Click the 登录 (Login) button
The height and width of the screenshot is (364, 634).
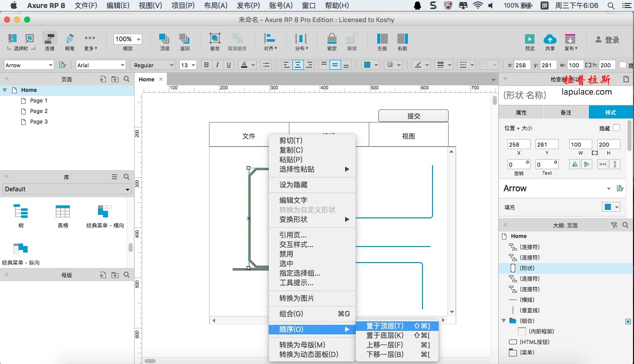pos(607,40)
